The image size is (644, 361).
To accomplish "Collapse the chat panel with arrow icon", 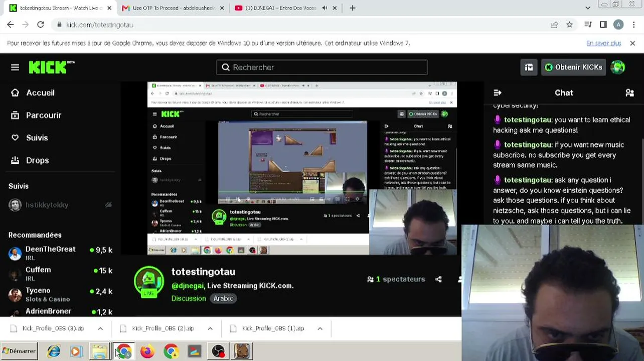I will pos(498,93).
